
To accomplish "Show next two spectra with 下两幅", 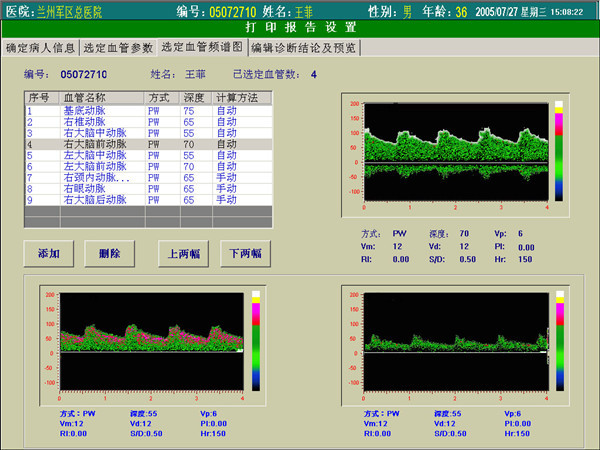I will pyautogui.click(x=246, y=253).
